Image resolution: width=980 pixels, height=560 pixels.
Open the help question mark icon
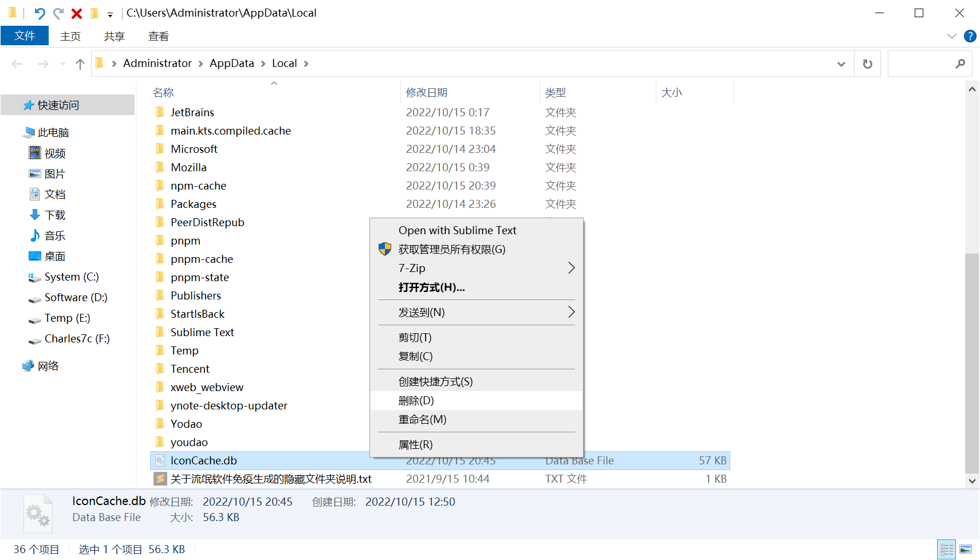(x=970, y=36)
